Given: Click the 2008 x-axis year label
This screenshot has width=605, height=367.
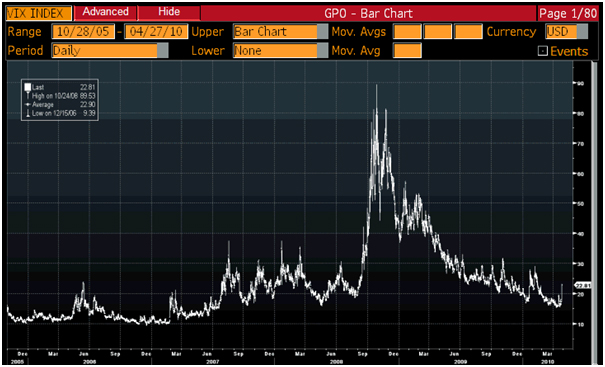Looking at the screenshot, I should (337, 362).
